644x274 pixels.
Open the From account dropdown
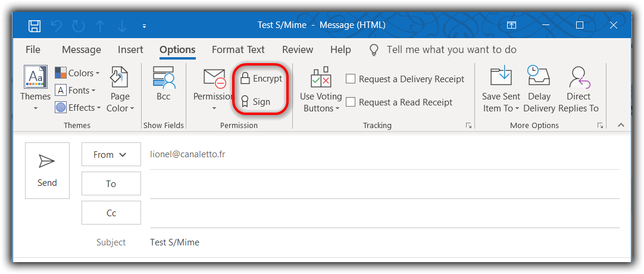click(x=111, y=154)
